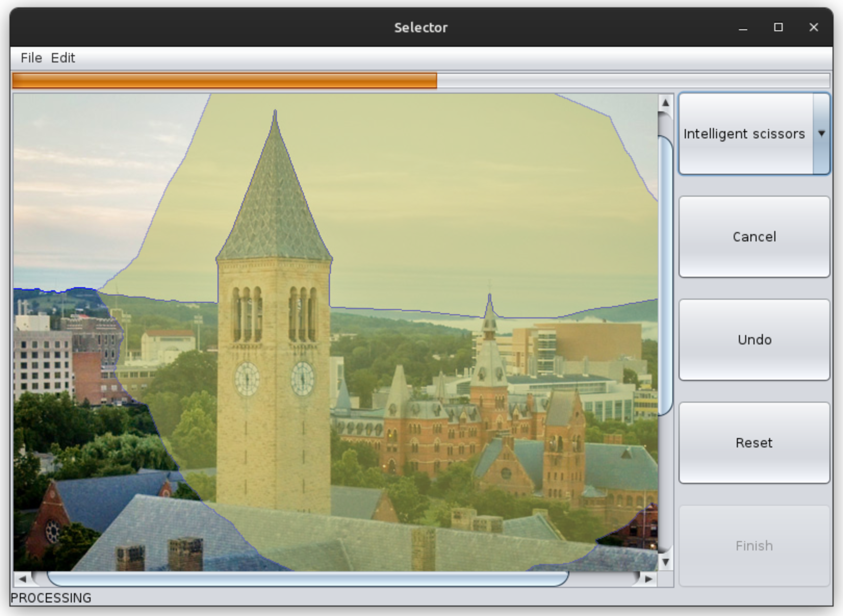Minimize the Selector window

(x=743, y=28)
